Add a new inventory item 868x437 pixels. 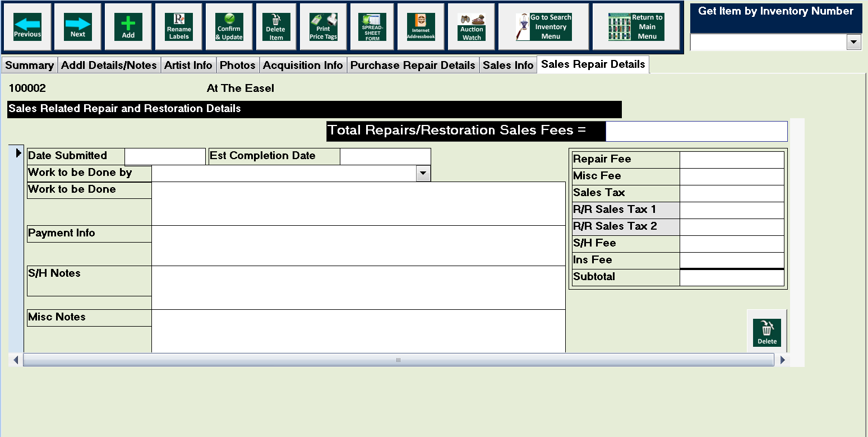pyautogui.click(x=128, y=27)
